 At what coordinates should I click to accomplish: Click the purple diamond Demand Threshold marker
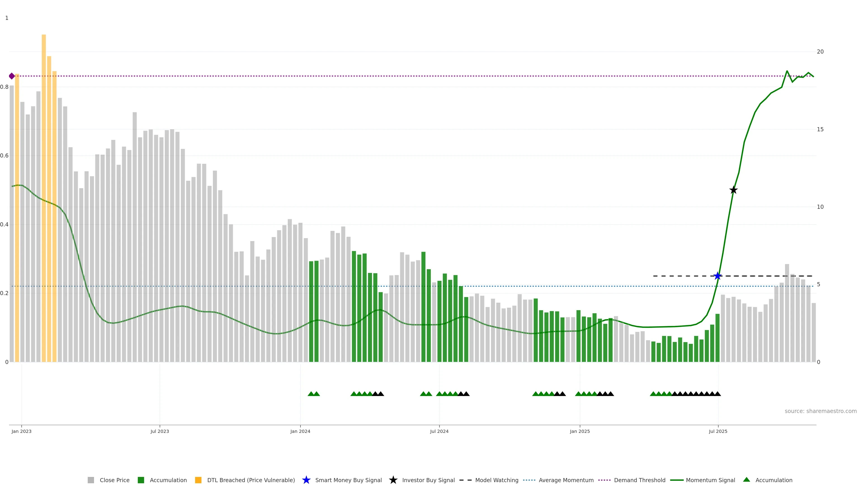tap(12, 76)
